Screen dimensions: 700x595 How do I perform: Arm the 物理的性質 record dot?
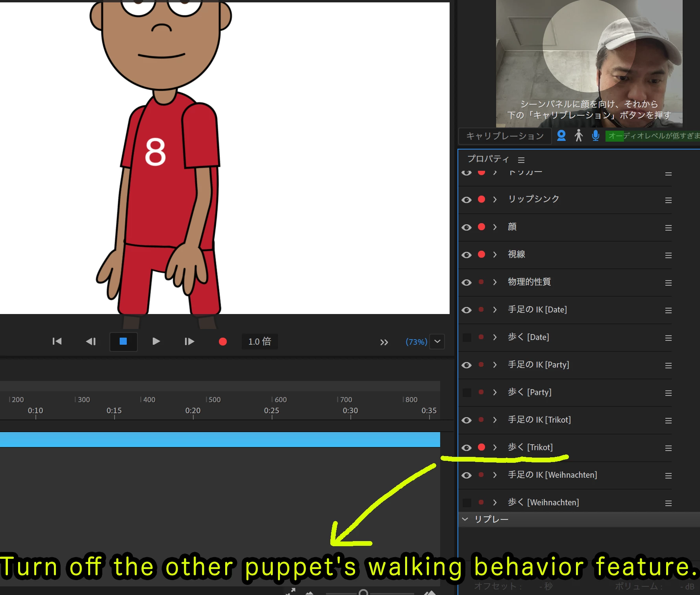click(481, 282)
